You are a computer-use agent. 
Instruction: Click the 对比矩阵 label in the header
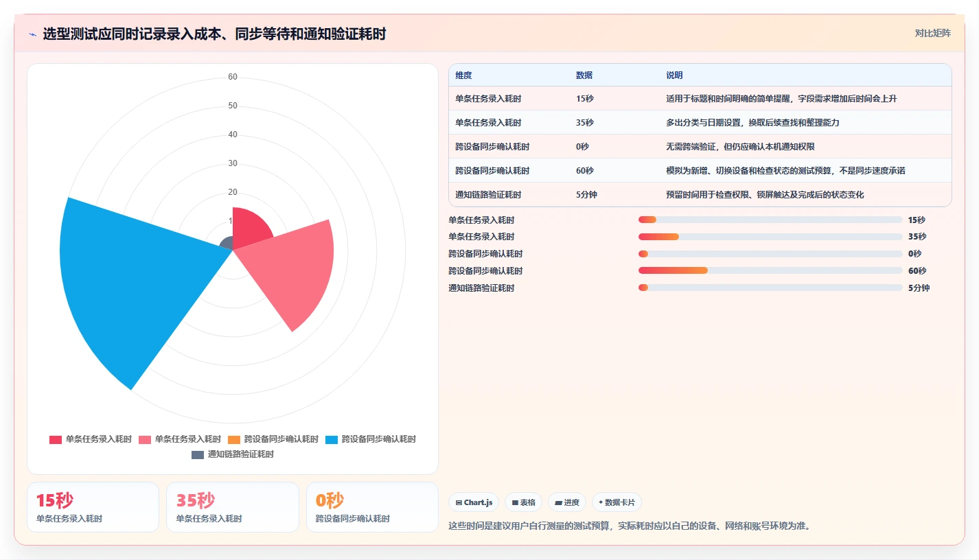(x=933, y=33)
